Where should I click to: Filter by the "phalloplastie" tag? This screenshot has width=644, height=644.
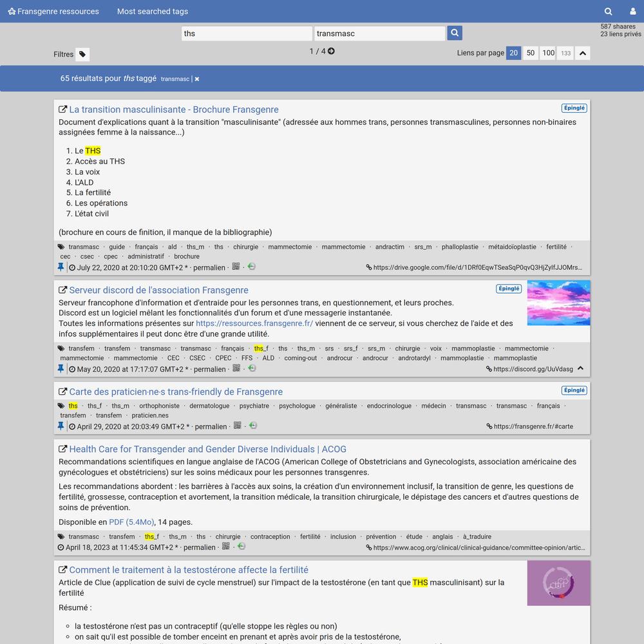tap(460, 247)
